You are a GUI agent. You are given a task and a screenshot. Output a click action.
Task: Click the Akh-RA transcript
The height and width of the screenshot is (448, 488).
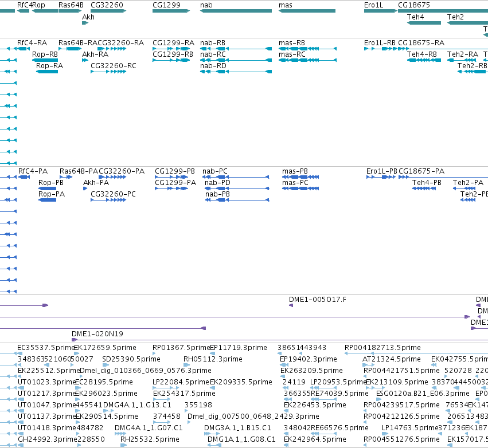click(x=85, y=60)
